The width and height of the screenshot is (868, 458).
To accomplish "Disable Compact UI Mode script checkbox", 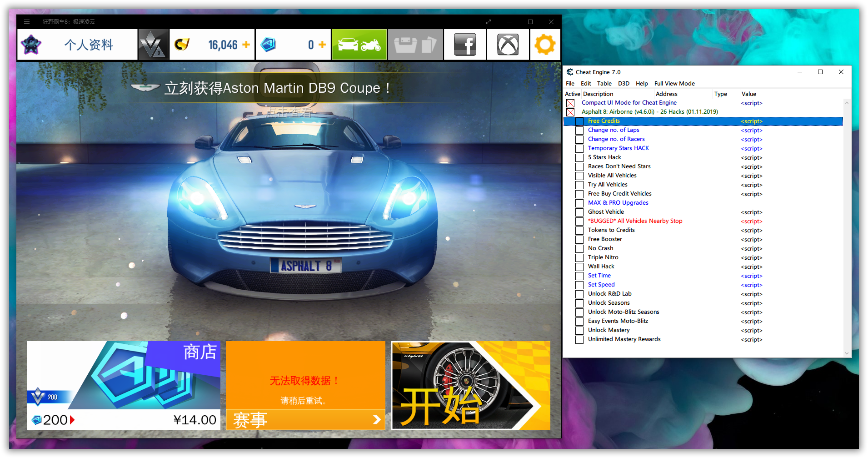I will (570, 103).
